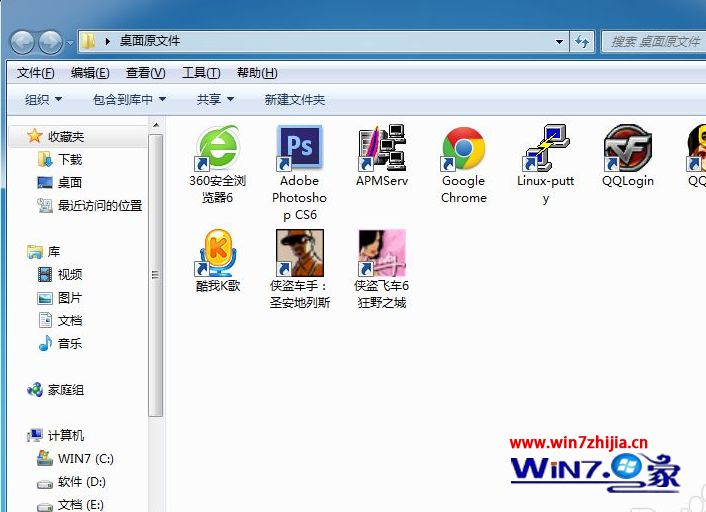This screenshot has width=706, height=512.
Task: Expand the 共享 dropdown
Action: tap(215, 99)
